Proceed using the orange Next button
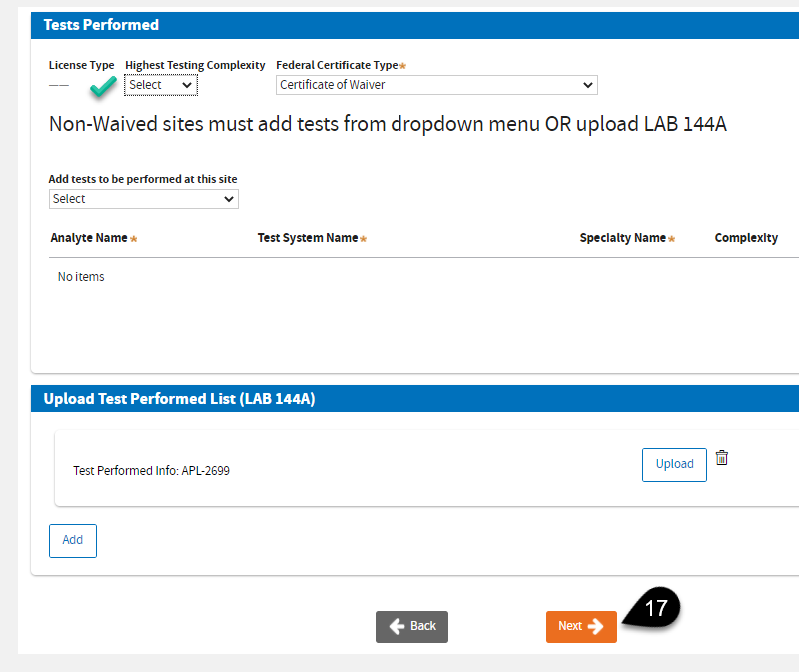Image resolution: width=799 pixels, height=672 pixels. click(x=581, y=626)
